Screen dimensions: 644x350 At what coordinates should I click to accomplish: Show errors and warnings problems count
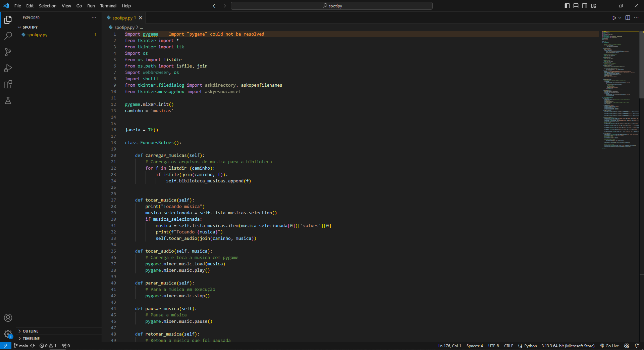pos(48,346)
